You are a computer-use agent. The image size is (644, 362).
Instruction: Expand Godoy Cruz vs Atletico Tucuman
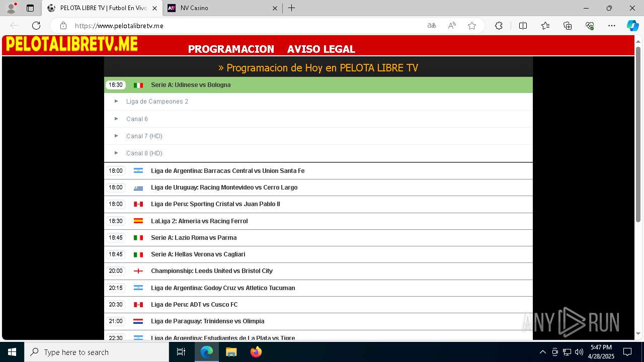coord(318,288)
